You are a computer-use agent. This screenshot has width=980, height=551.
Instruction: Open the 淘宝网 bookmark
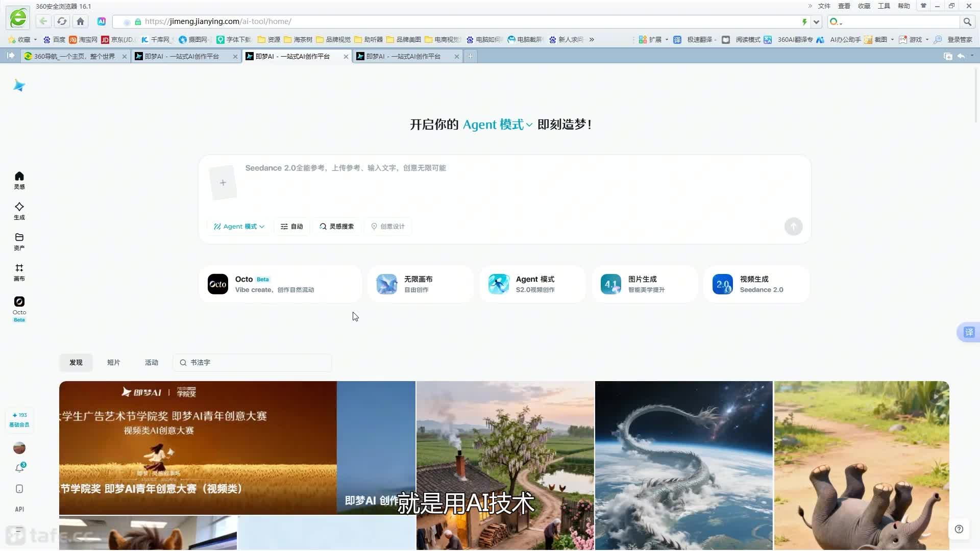(83, 39)
